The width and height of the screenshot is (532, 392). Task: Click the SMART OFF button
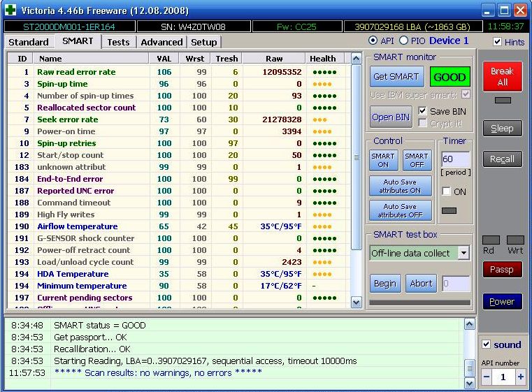(417, 160)
